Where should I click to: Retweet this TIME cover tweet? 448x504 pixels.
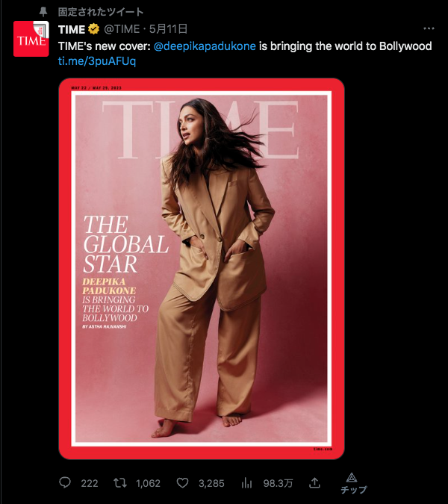click(x=120, y=483)
